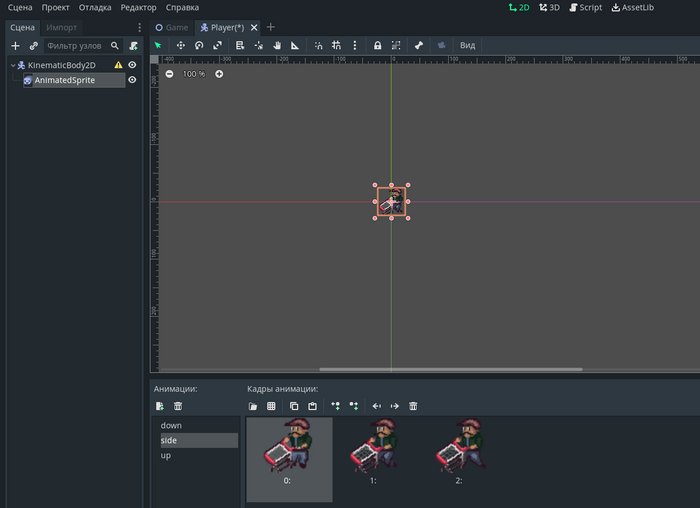Switch to the Game scene tab

click(x=171, y=27)
